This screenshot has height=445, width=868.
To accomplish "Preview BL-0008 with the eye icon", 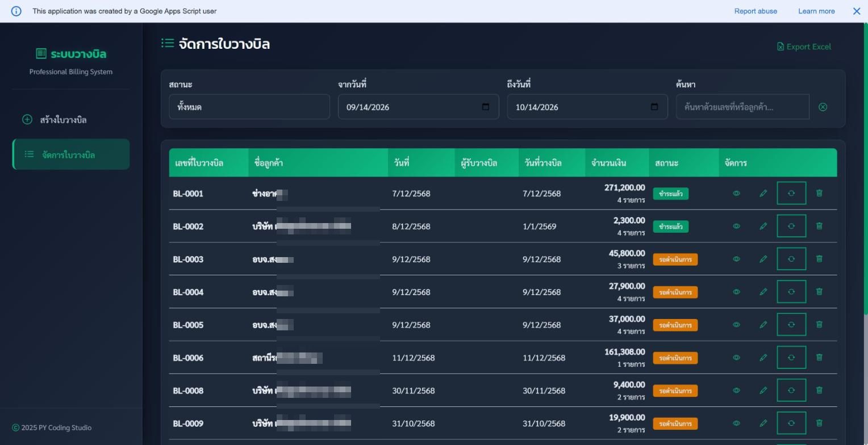I will 736,391.
